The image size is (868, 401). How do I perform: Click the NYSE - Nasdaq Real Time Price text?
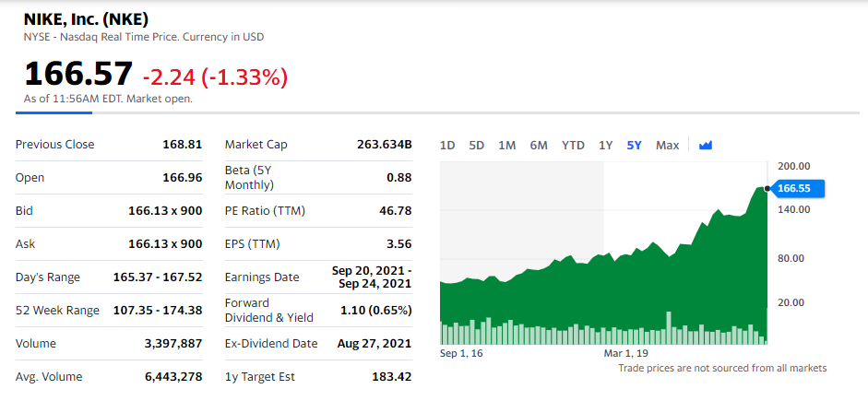point(144,37)
